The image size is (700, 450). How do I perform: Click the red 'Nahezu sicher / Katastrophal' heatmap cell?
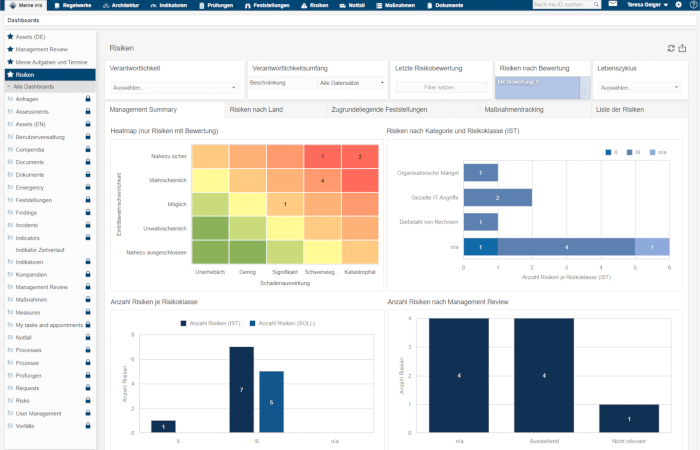coord(359,157)
